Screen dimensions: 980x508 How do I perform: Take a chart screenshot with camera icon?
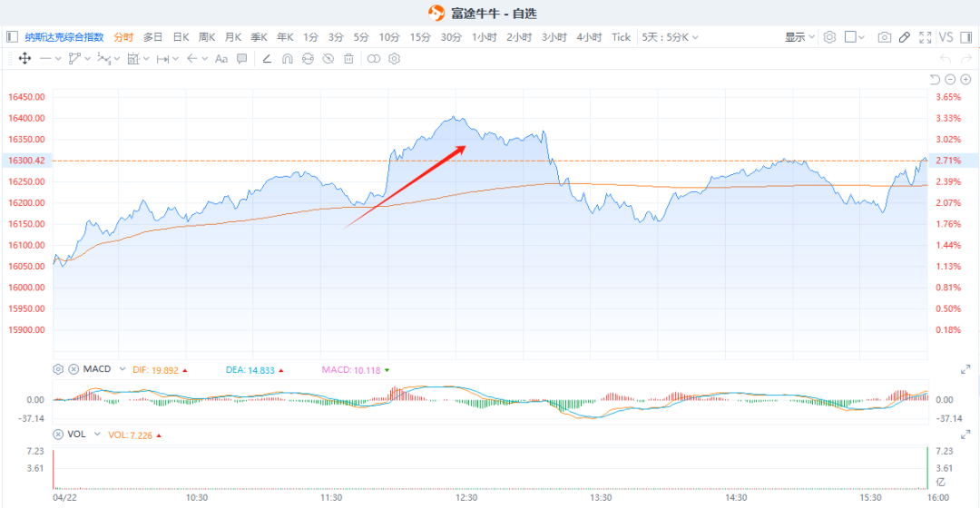[885, 37]
